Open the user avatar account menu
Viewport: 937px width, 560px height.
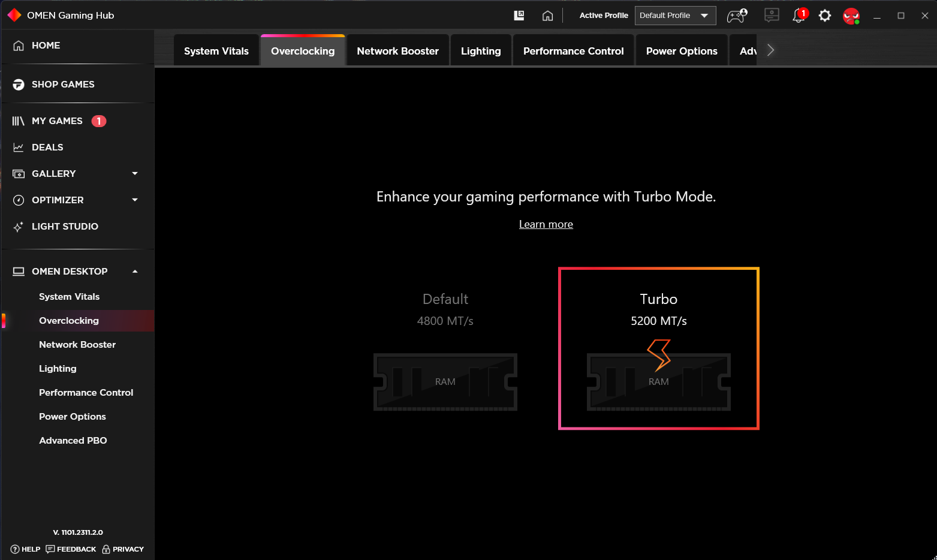[x=851, y=16]
